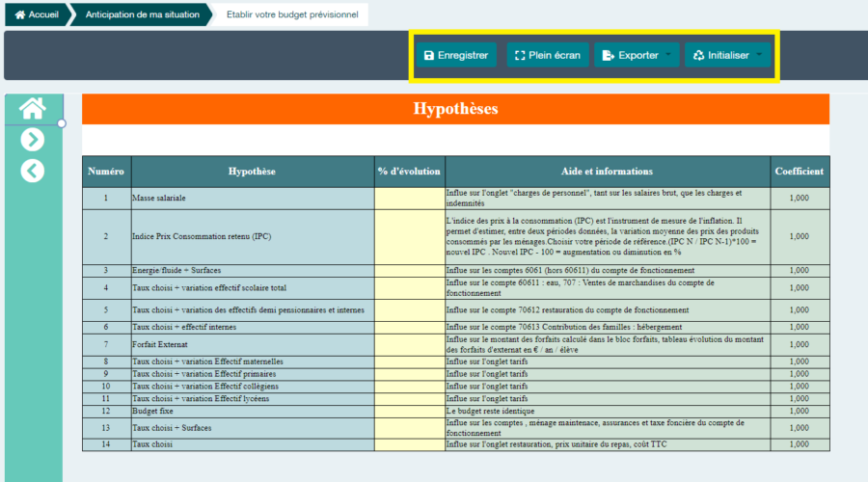
Task: Switch to Plein écran mode
Action: pyautogui.click(x=548, y=55)
